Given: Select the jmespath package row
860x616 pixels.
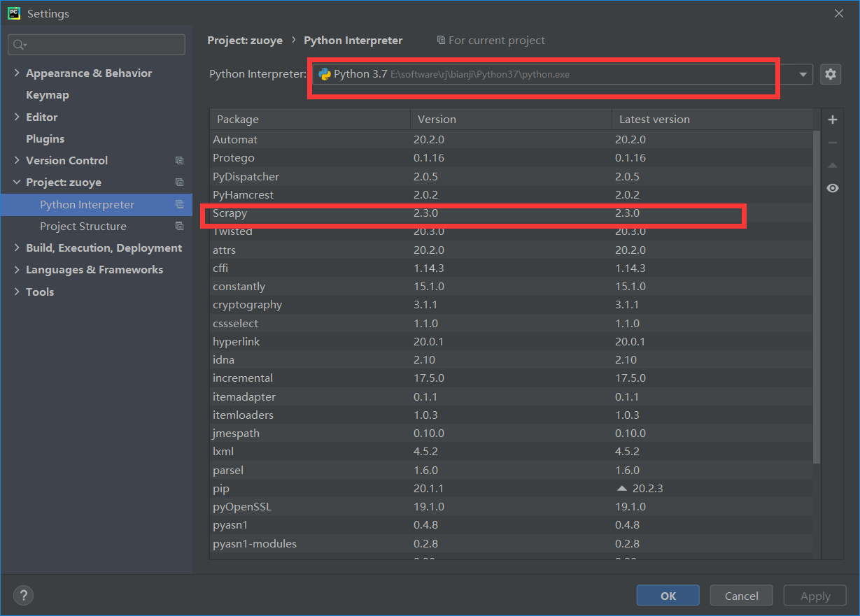Looking at the screenshot, I should coord(512,433).
